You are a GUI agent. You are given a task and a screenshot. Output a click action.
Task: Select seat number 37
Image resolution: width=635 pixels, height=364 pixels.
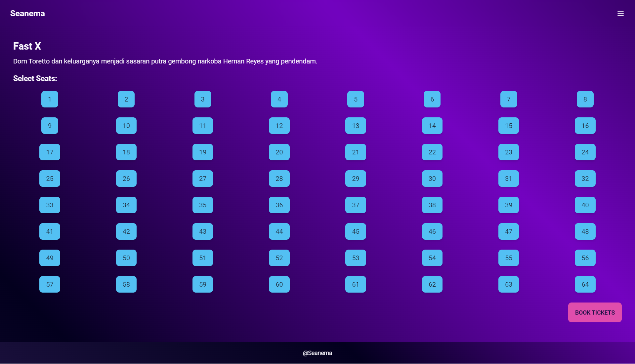[356, 205]
